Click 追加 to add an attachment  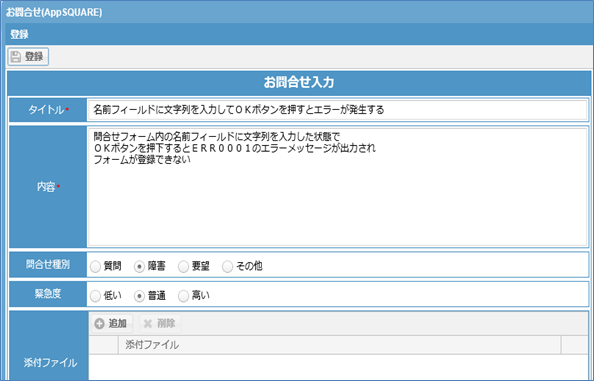[112, 323]
